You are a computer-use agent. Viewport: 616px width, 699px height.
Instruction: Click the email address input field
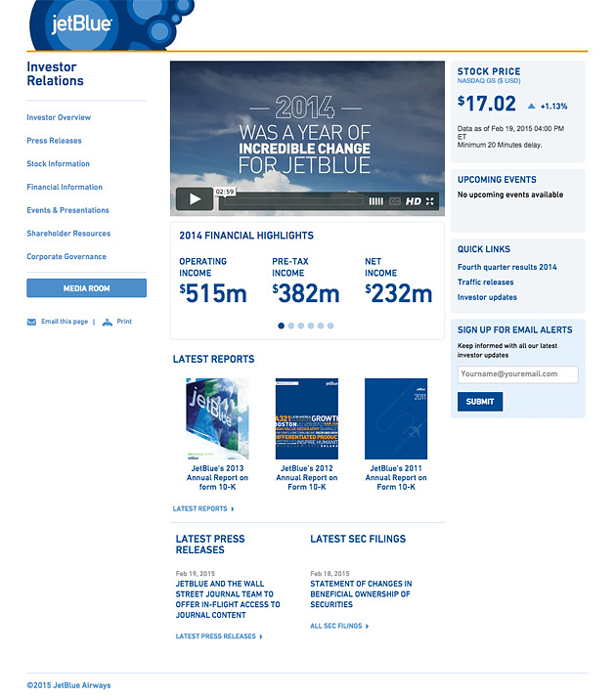pyautogui.click(x=518, y=374)
